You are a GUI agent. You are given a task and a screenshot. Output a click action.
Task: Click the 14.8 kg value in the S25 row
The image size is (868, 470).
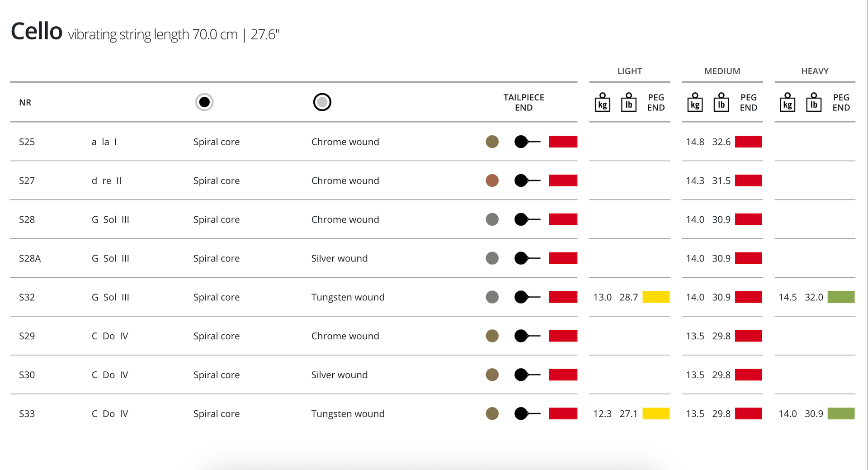695,142
